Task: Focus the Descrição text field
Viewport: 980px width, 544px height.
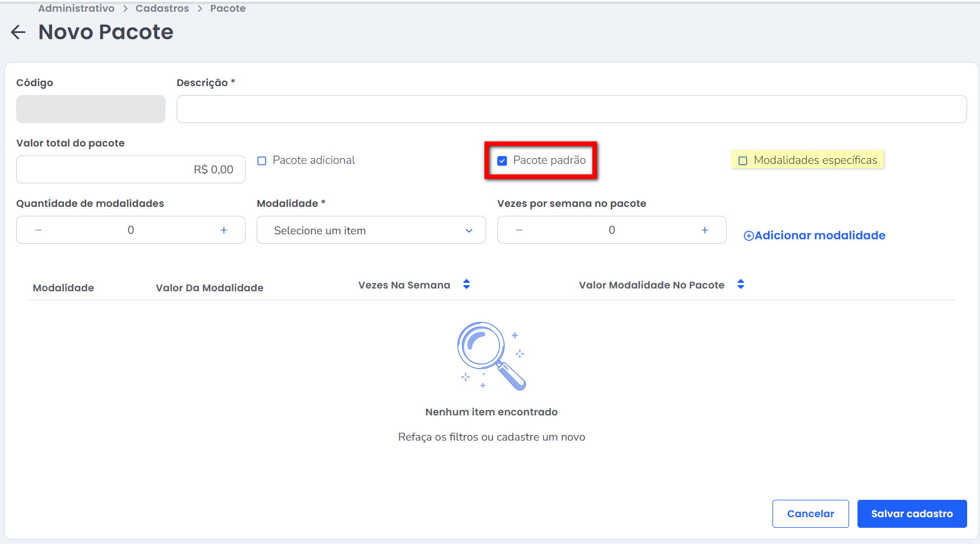Action: click(571, 109)
